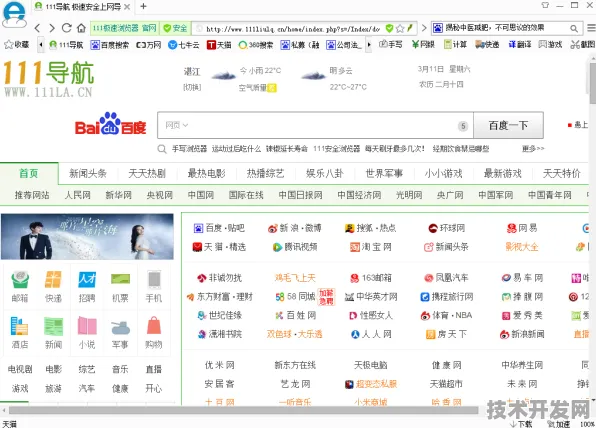Click the 截图 screenshot scissors tool

tap(583, 45)
